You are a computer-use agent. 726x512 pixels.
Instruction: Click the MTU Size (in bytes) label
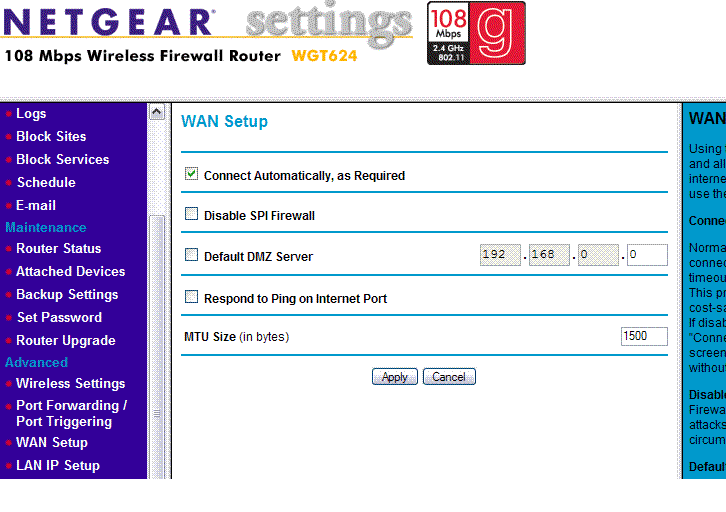[237, 337]
